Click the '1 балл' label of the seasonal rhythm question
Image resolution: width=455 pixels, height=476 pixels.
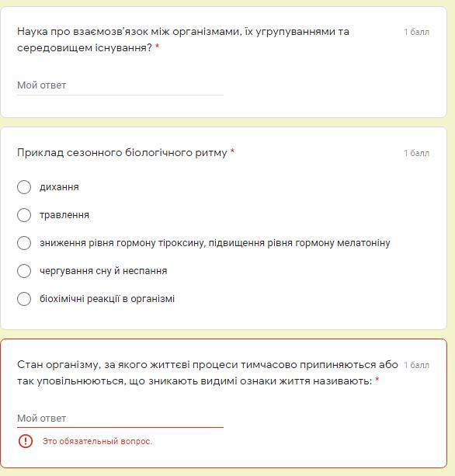pos(416,153)
